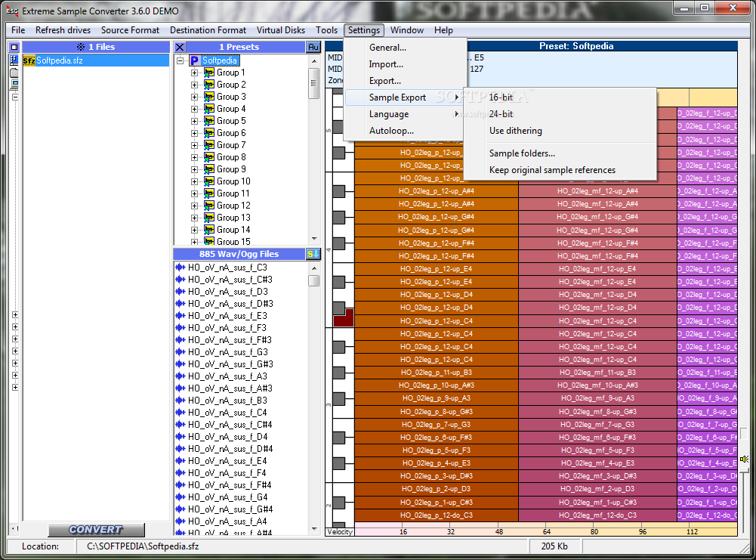Click the Group 14 zone icon
This screenshot has height=560, width=756.
tap(208, 230)
